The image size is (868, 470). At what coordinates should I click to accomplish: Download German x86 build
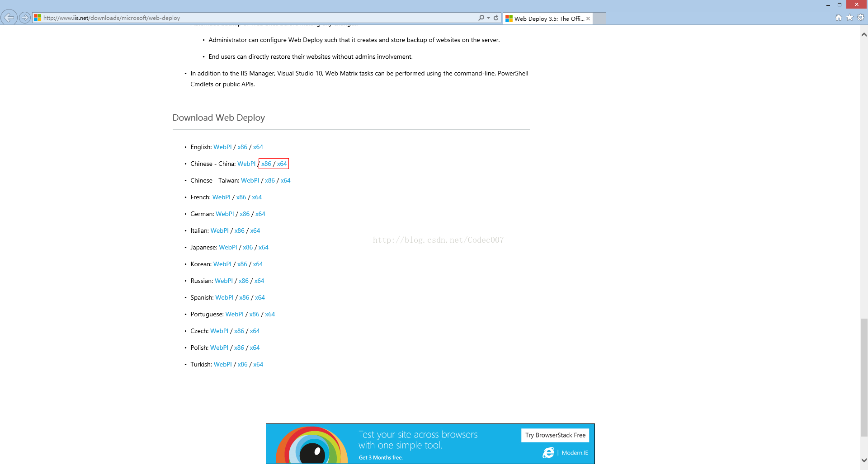[245, 214]
